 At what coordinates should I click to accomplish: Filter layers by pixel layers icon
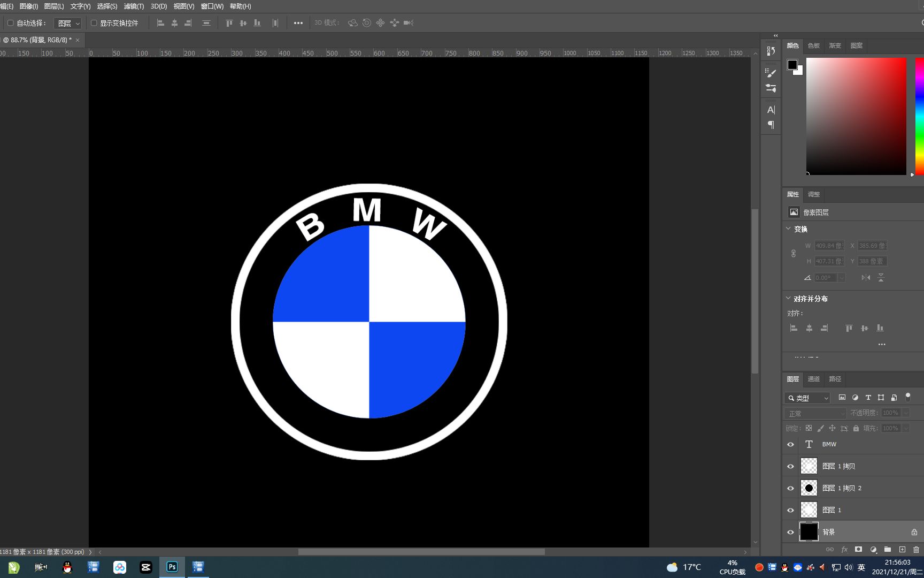click(x=842, y=398)
